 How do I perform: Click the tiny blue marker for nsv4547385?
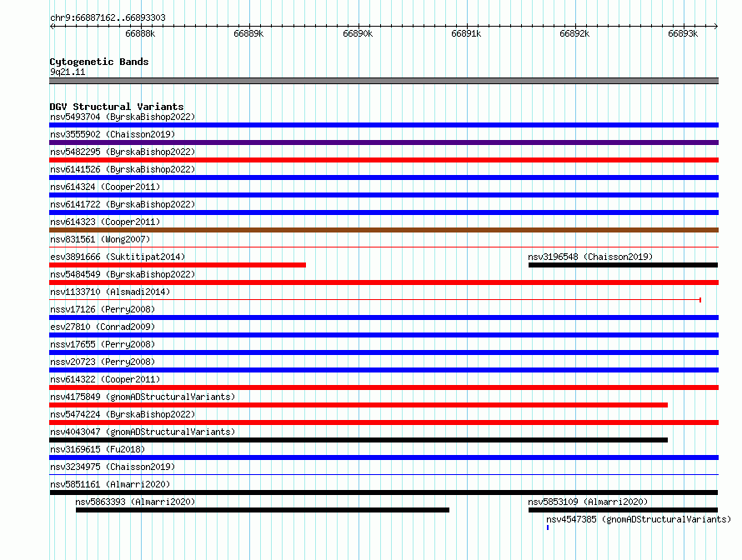(x=548, y=527)
